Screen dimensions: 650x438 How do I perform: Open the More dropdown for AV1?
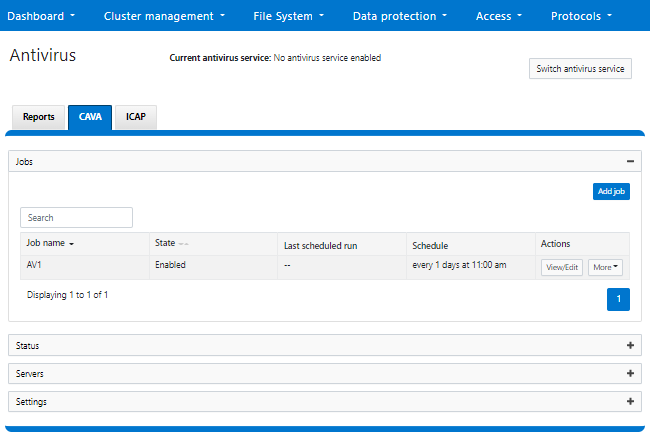[x=605, y=267]
